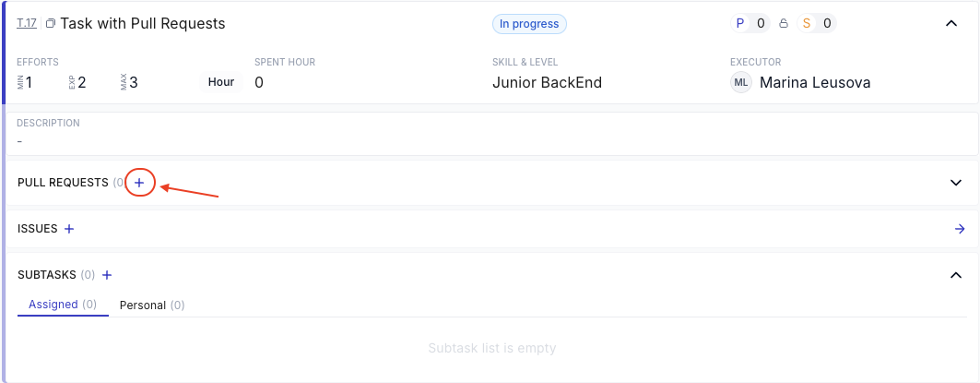
Task: Click the Marina Leusova executor name
Action: click(x=815, y=83)
